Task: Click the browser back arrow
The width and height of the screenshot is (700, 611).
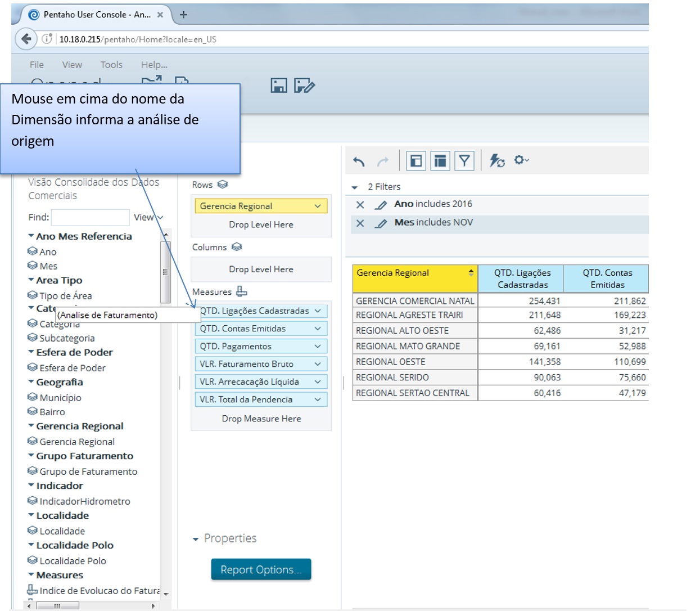Action: (x=26, y=38)
